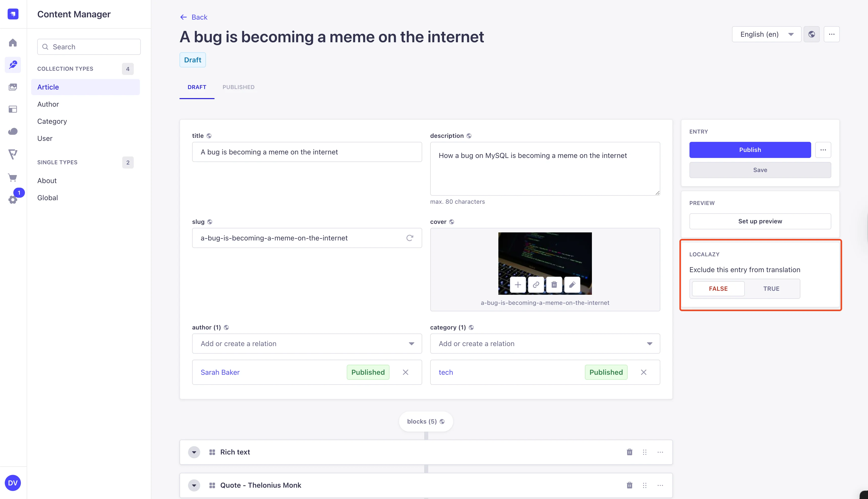Regenerate the slug with refresh icon
868x499 pixels.
[410, 238]
